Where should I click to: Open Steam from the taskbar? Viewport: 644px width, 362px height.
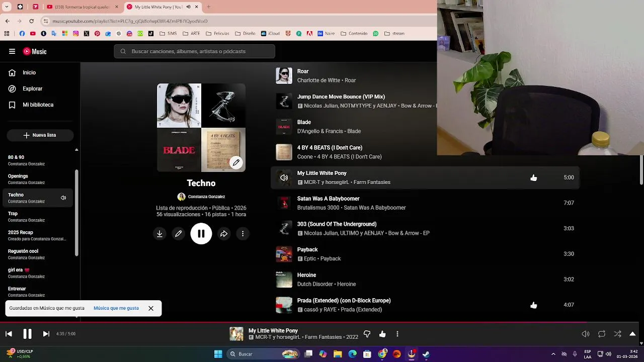(426, 354)
